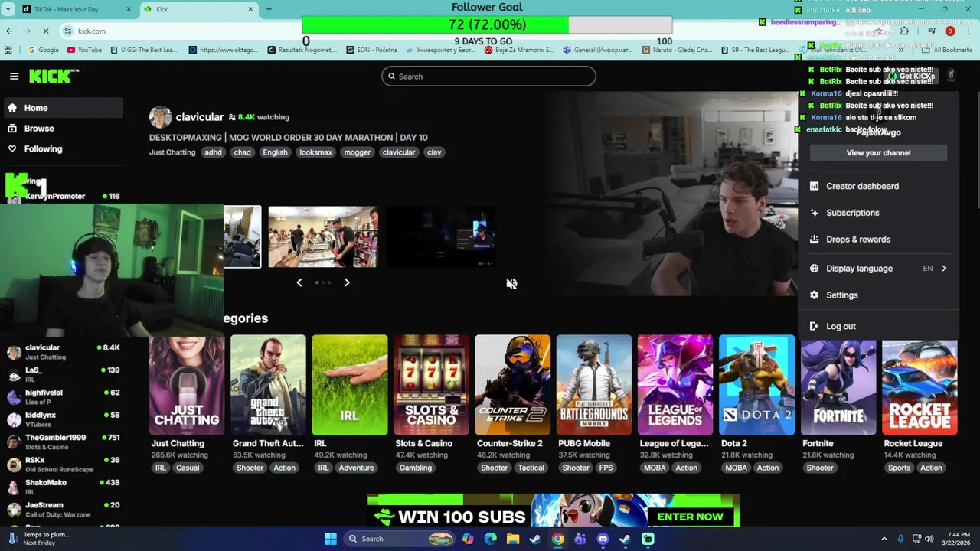The width and height of the screenshot is (980, 551).
Task: Open File Explorer from taskbar
Action: tap(513, 539)
